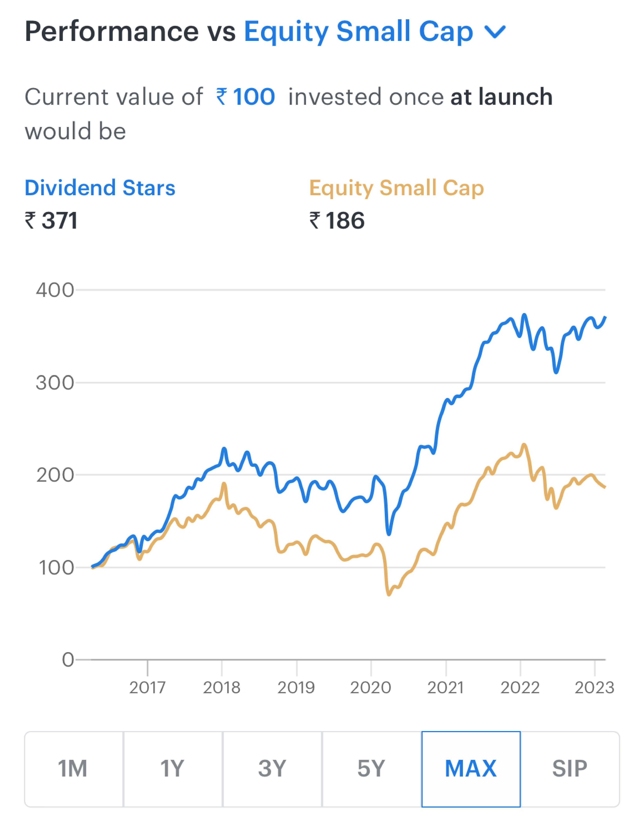Click the 2023 marker on the time axis
The height and width of the screenshot is (827, 644).
click(594, 687)
